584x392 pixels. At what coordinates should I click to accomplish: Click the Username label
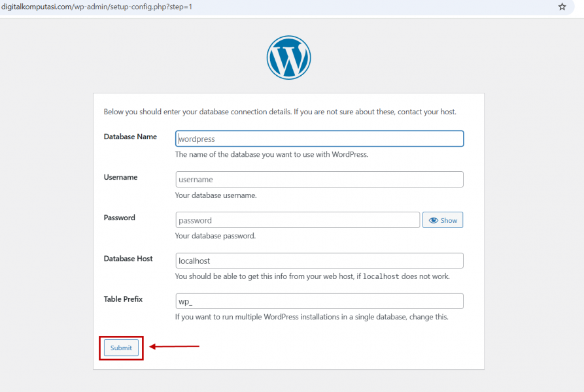coord(121,177)
